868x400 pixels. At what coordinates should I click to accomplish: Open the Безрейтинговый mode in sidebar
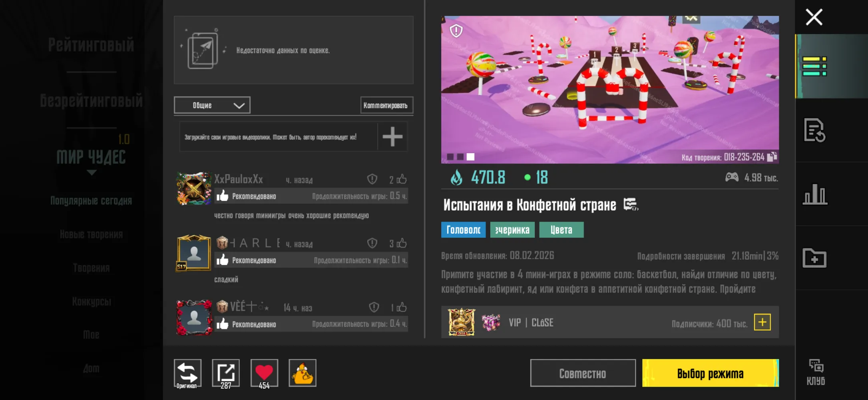(91, 101)
